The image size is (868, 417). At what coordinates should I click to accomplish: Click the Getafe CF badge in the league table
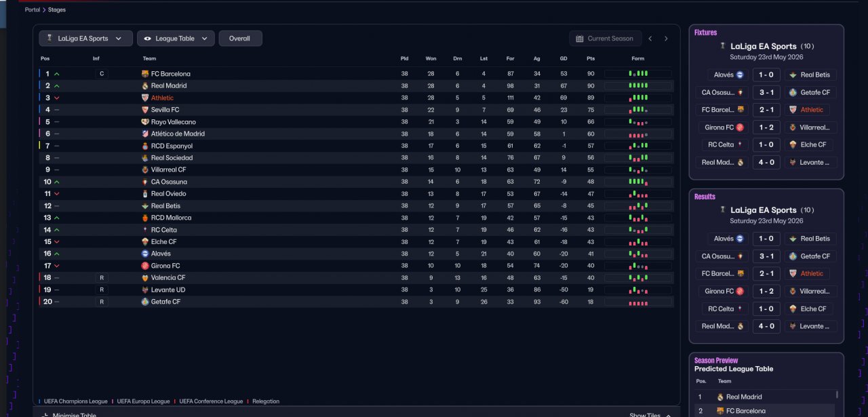(x=145, y=302)
